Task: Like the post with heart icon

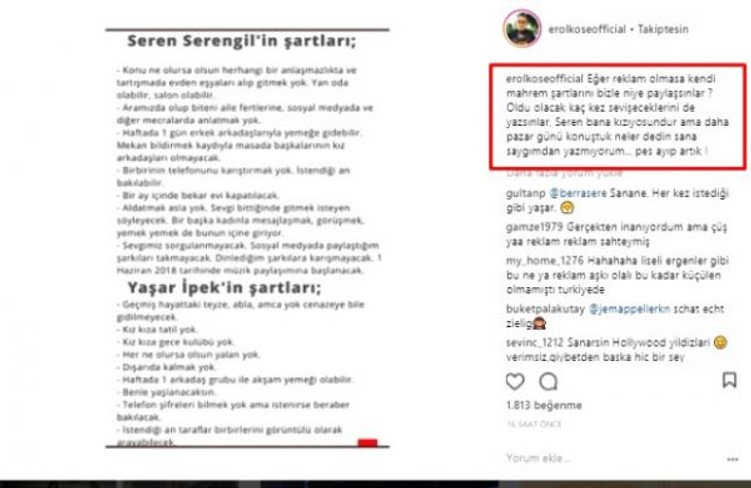Action: point(515,382)
